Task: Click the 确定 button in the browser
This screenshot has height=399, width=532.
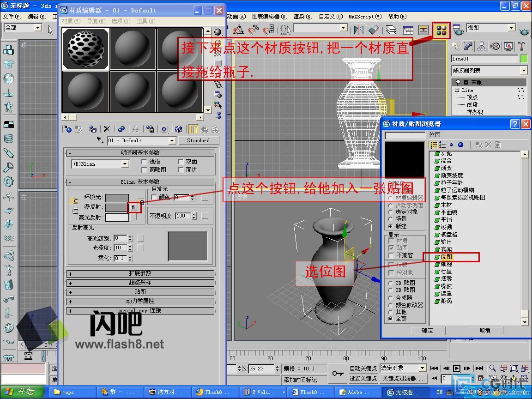Action: [428, 331]
